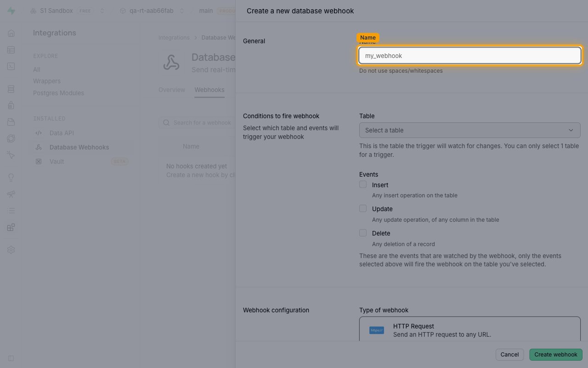This screenshot has width=588, height=368.
Task: Click the Data API code-brackets icon
Action: [39, 133]
